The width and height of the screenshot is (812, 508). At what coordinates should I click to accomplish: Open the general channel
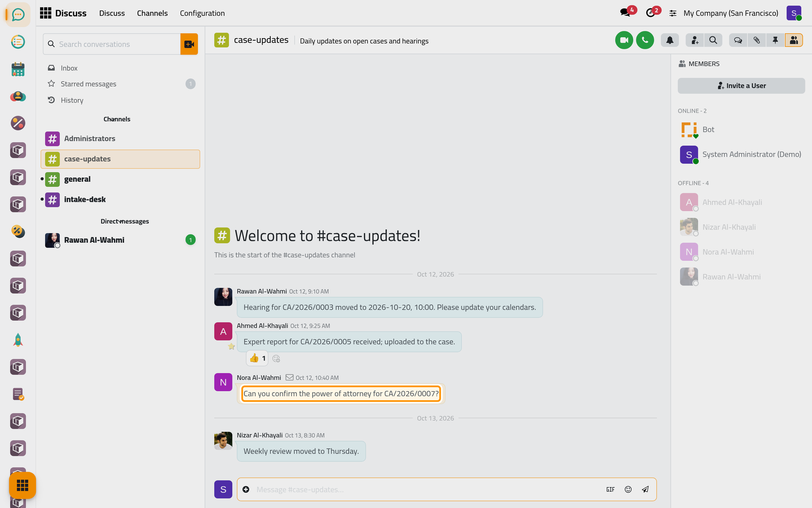click(120, 179)
